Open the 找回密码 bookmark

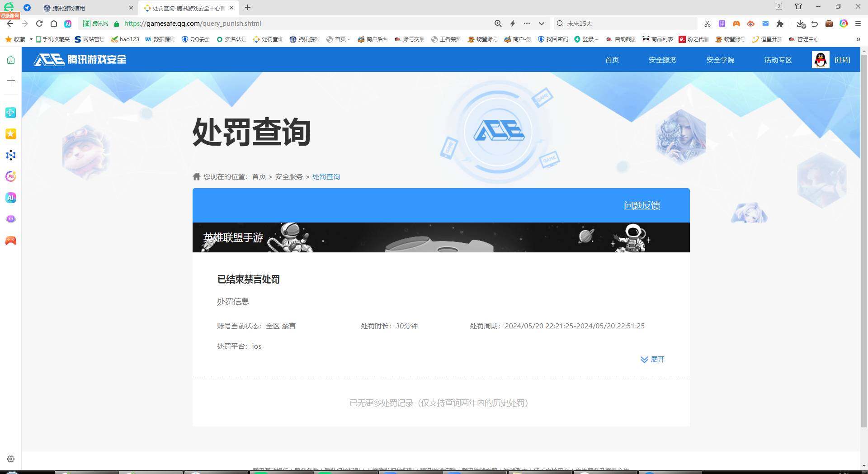pyautogui.click(x=553, y=39)
